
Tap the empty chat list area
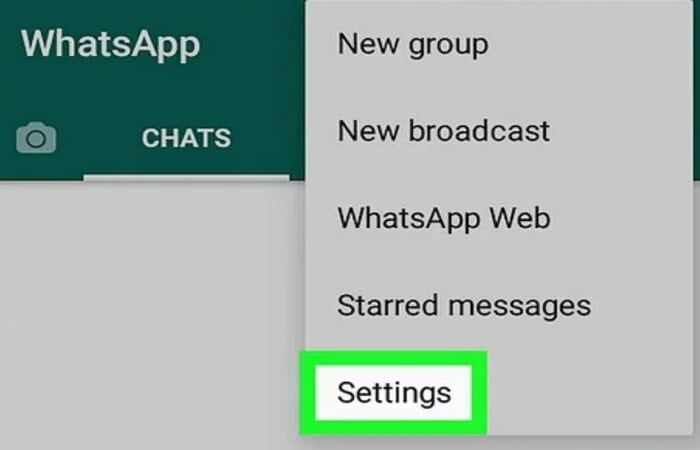(152, 312)
